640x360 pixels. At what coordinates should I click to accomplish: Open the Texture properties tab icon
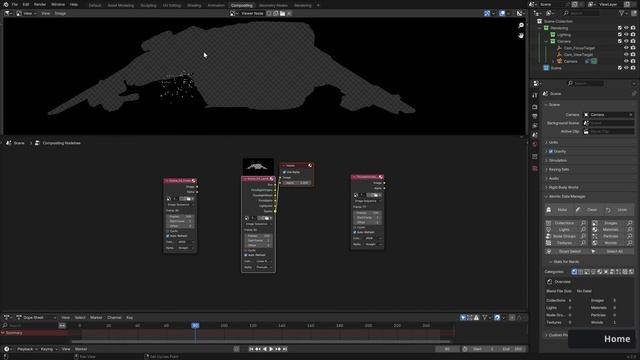[x=535, y=168]
